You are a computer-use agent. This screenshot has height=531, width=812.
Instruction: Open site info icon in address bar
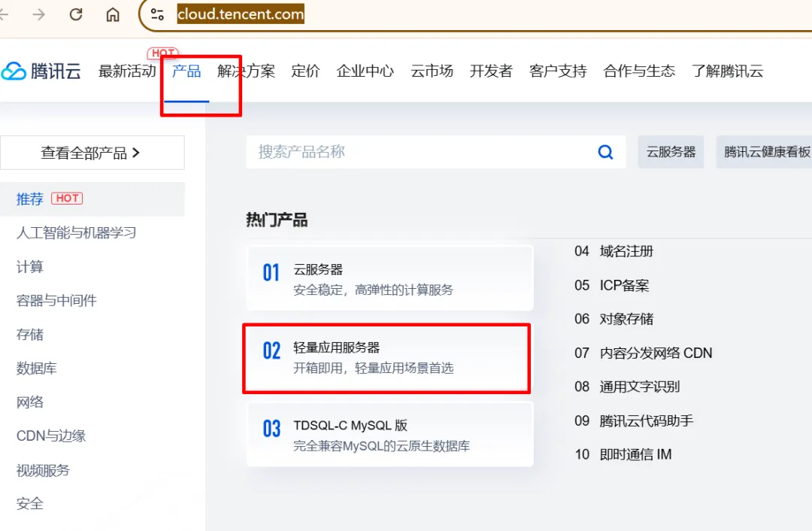157,14
